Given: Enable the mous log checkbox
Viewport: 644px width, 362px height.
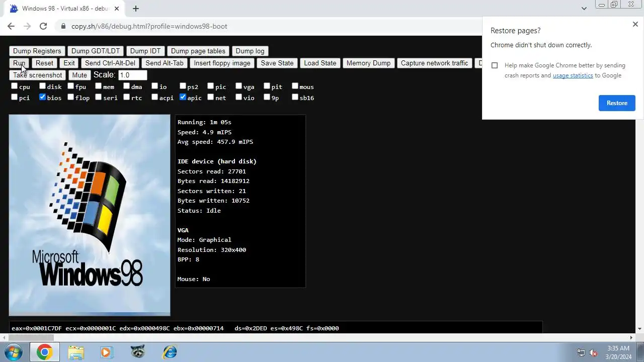Looking at the screenshot, I should [x=295, y=86].
